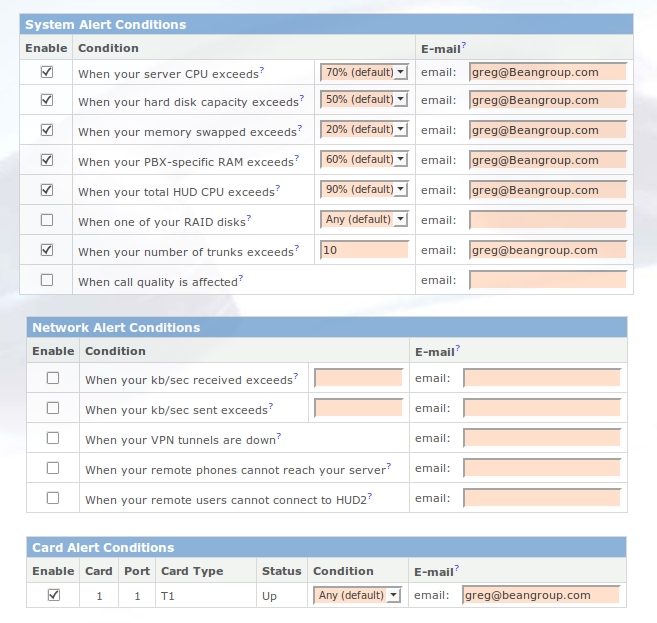The height and width of the screenshot is (623, 657).
Task: Open the card condition Any (default) dropdown
Action: point(357,595)
